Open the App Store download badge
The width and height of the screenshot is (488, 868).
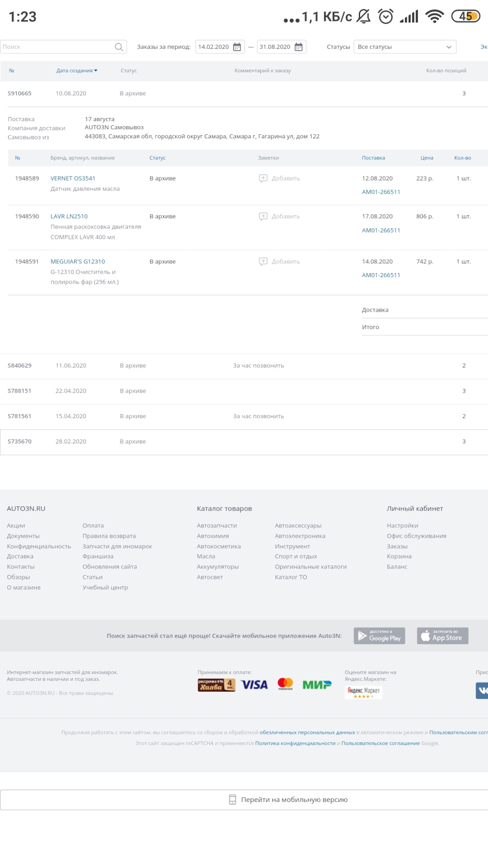(443, 636)
